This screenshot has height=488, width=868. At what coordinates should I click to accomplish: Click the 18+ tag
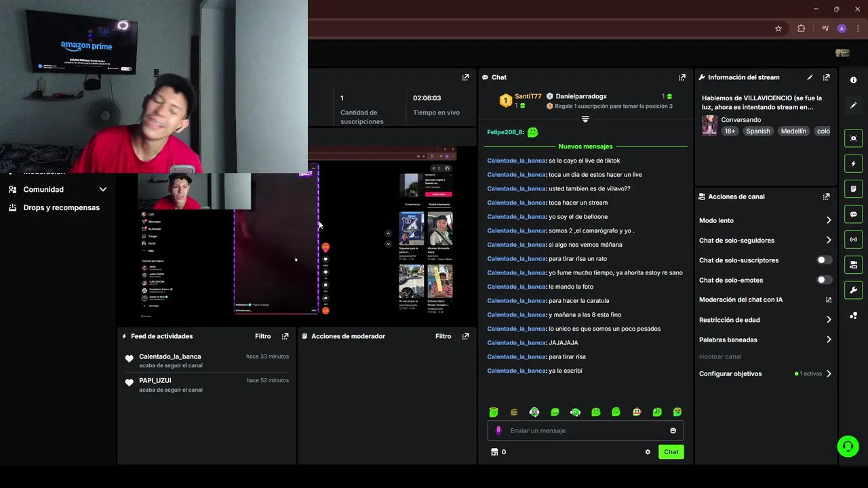pos(729,131)
